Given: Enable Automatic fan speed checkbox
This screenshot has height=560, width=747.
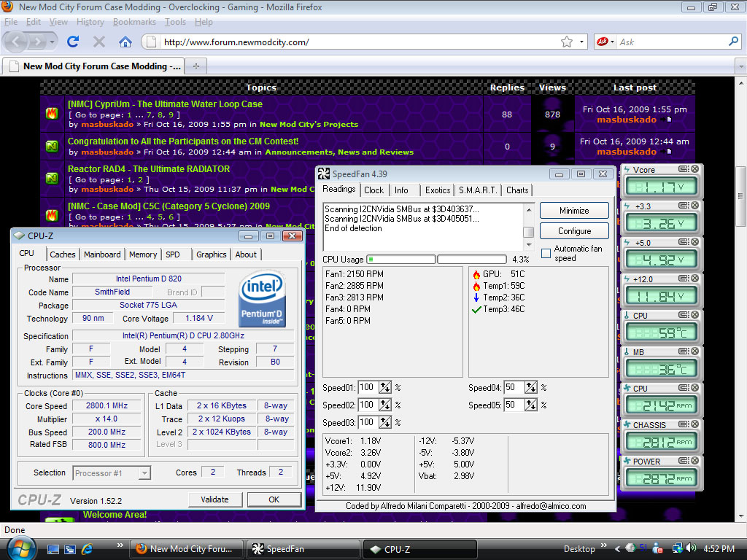Looking at the screenshot, I should pyautogui.click(x=546, y=253).
